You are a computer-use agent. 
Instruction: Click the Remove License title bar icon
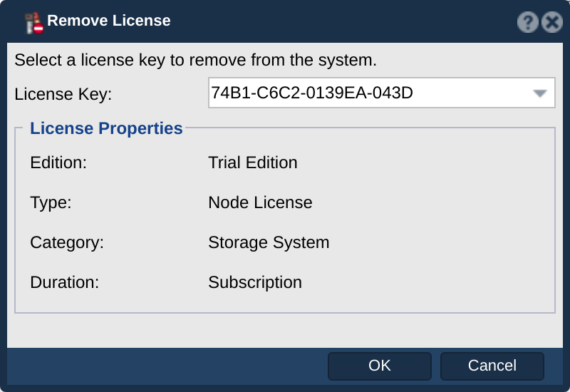pos(34,23)
